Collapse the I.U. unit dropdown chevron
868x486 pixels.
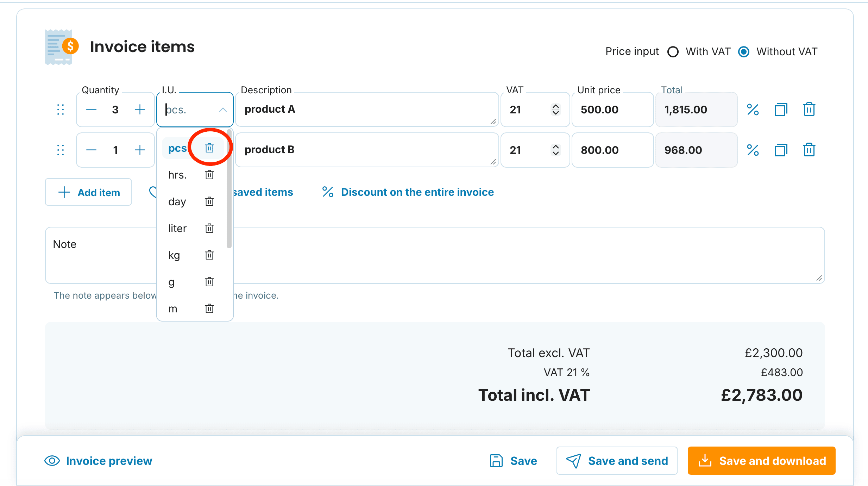click(x=223, y=110)
